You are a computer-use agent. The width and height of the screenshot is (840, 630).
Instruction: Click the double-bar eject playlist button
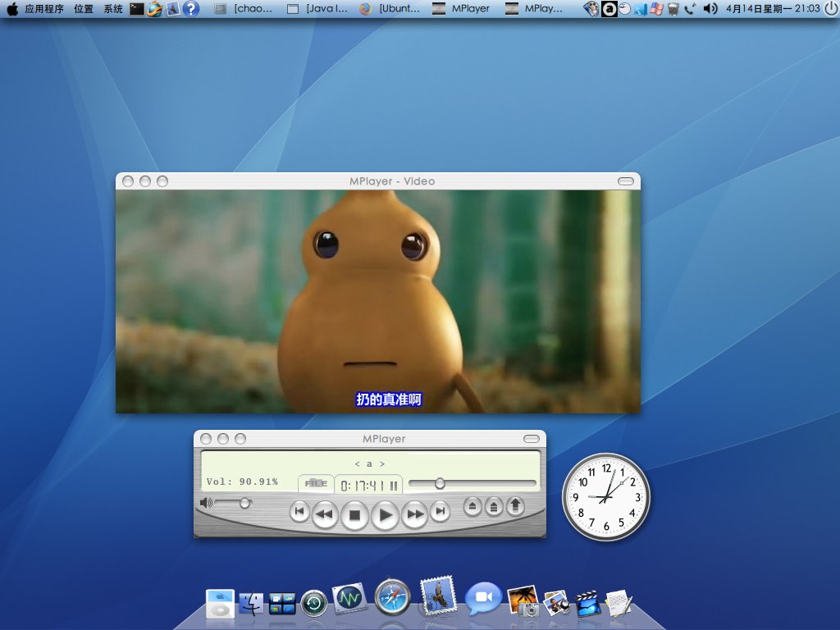494,506
